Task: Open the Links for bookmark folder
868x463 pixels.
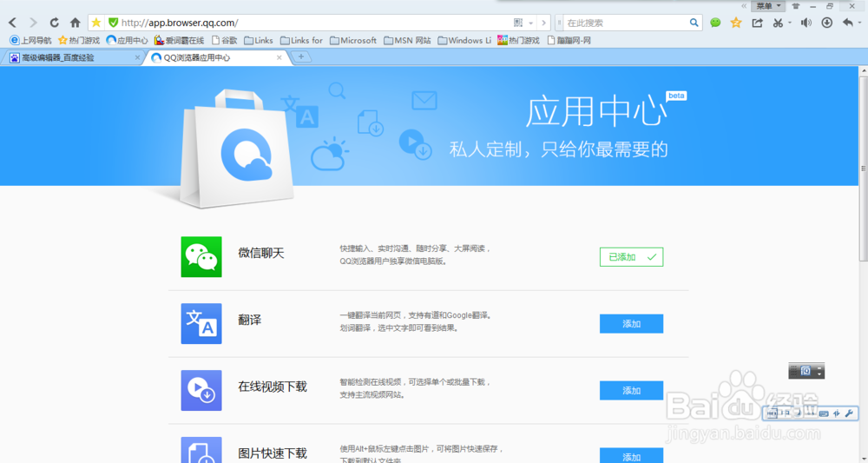Action: click(301, 41)
